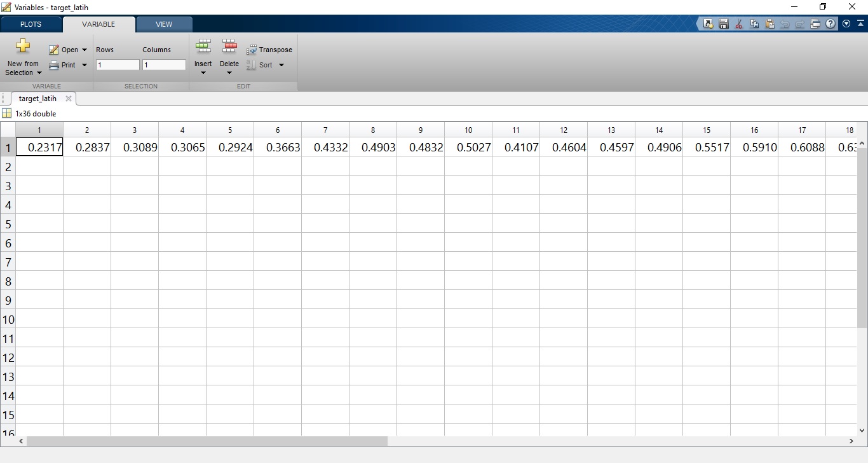Click the Save icon in quick access toolbar
Screen dimensions: 868x463
723,24
